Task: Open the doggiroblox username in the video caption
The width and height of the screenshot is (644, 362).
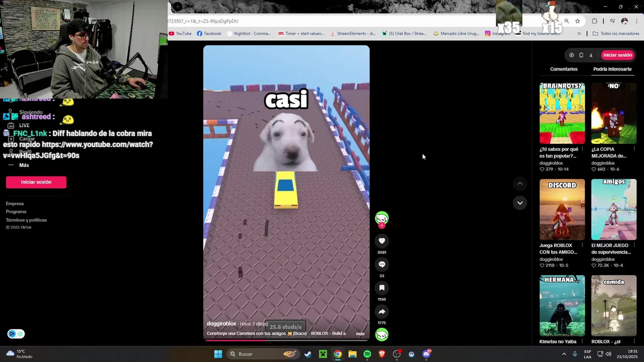Action: (221, 324)
